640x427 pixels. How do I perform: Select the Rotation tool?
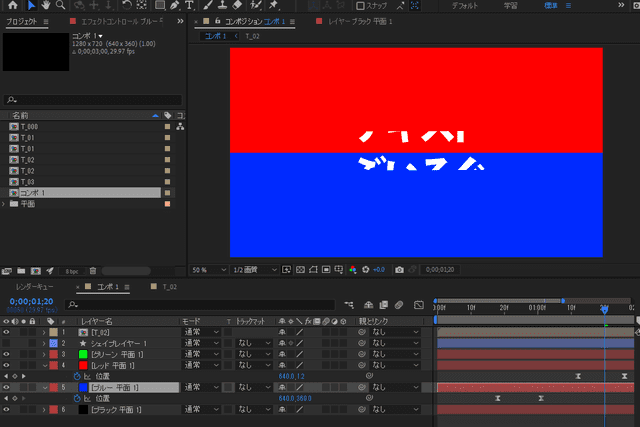127,5
